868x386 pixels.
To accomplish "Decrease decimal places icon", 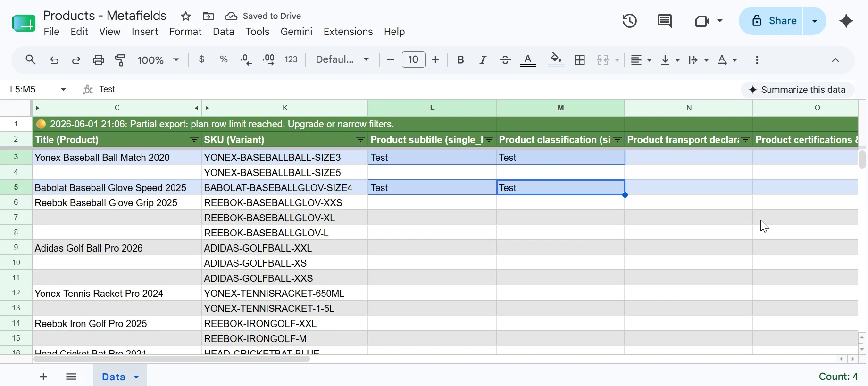I will point(246,59).
